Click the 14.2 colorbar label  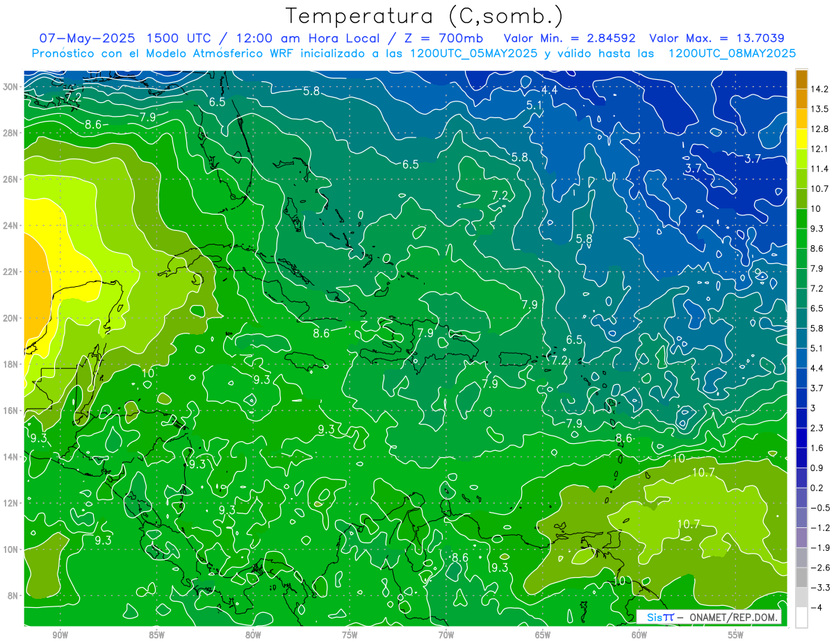[820, 90]
